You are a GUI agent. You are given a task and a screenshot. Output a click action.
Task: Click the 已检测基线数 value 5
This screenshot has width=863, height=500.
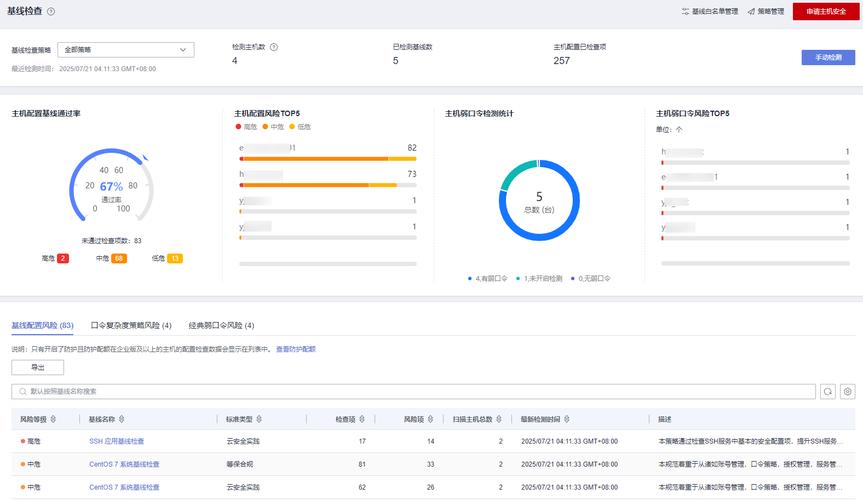point(396,61)
